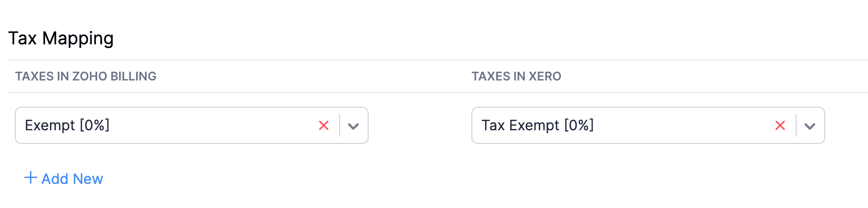The width and height of the screenshot is (868, 208).
Task: Remove the Tax Exempt [0%] Xero selection
Action: pyautogui.click(x=780, y=125)
